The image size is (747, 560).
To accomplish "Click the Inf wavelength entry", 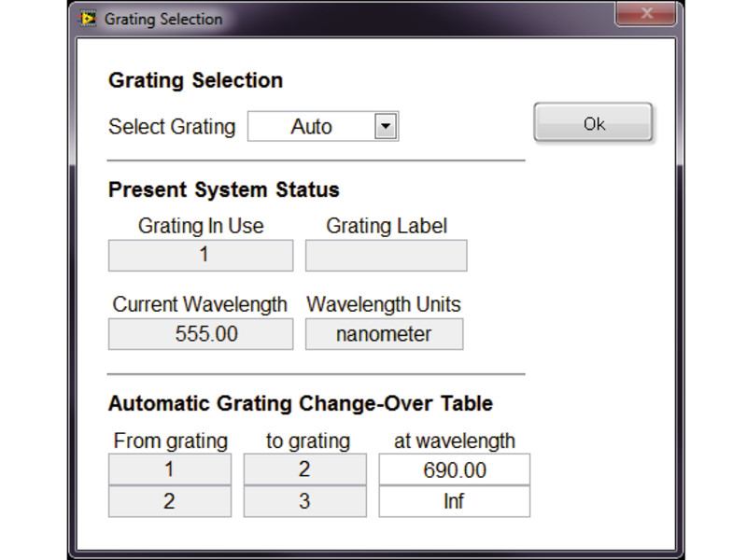I will (455, 502).
